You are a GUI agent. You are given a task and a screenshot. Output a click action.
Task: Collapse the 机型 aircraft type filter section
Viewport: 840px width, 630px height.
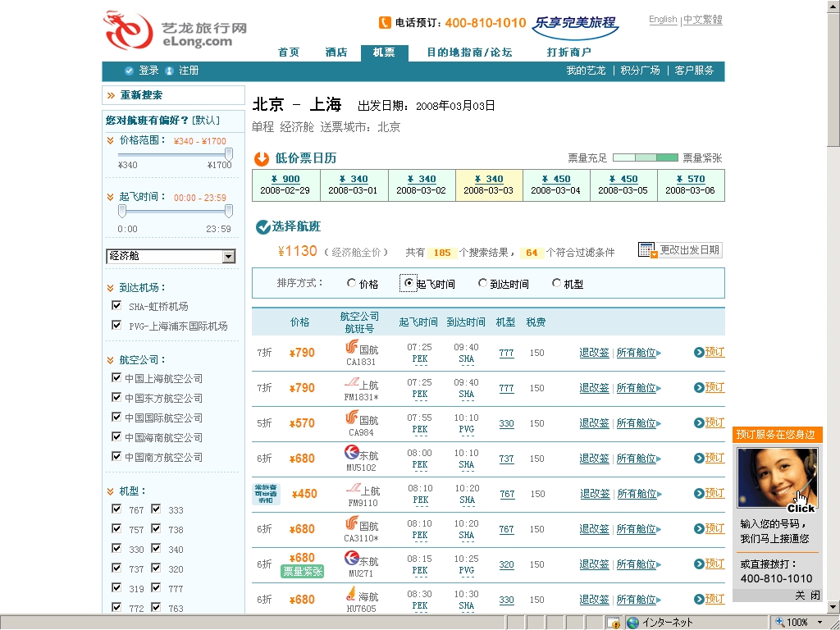pyautogui.click(x=111, y=491)
